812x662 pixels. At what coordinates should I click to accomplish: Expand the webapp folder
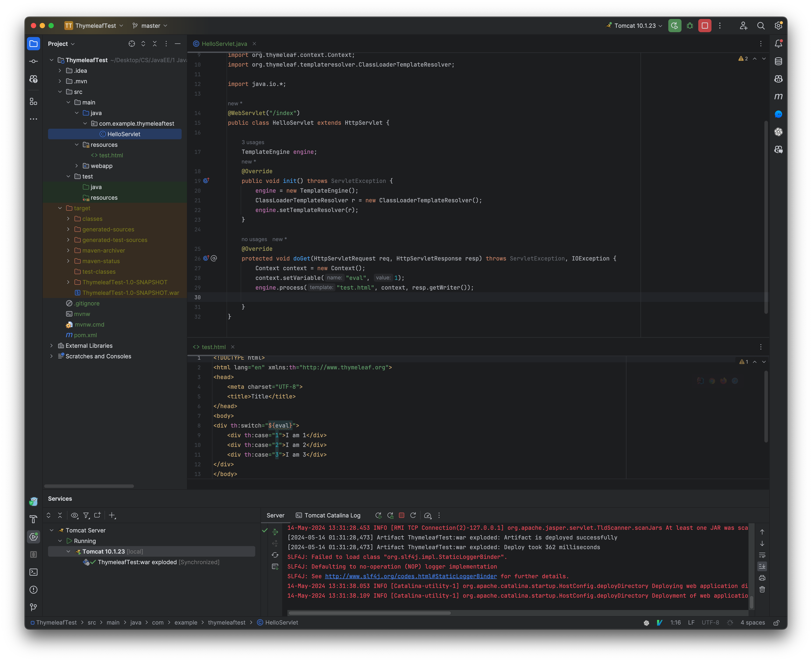tap(77, 166)
